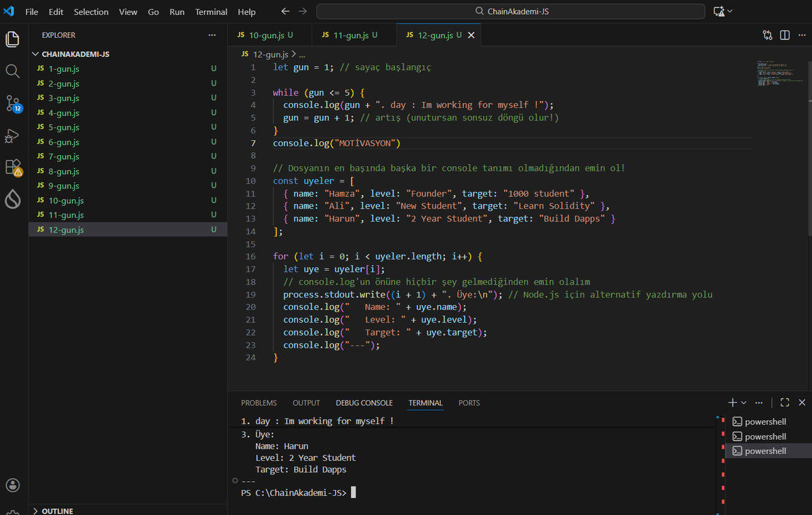Split the editor to the right
The image size is (812, 515).
(784, 35)
